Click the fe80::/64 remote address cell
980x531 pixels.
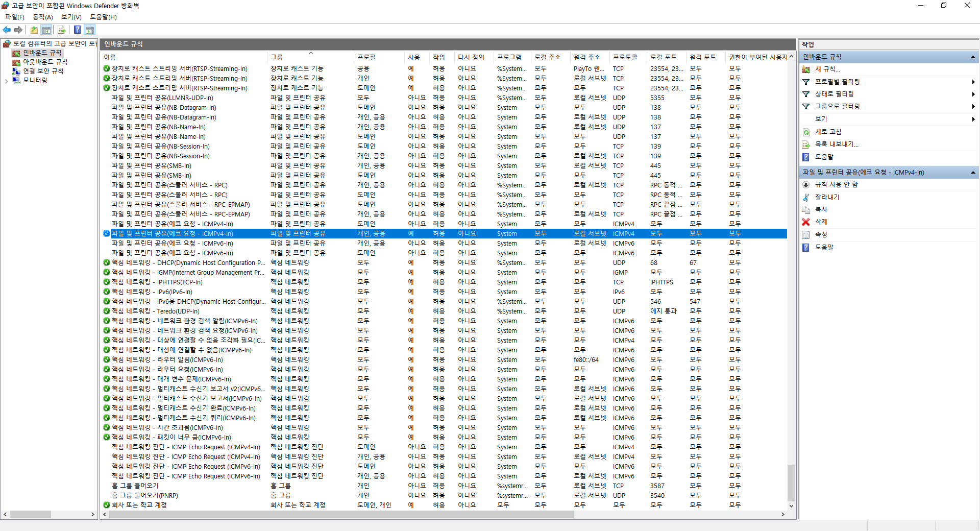(x=586, y=359)
